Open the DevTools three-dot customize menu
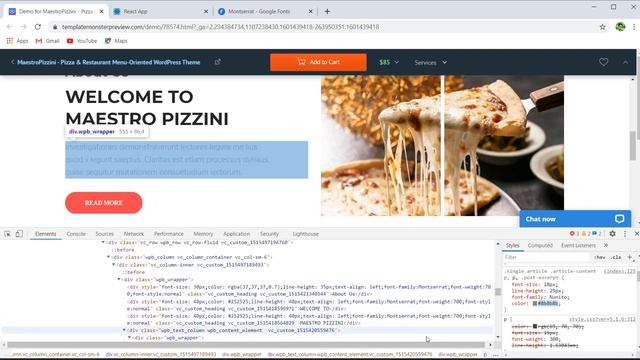The height and width of the screenshot is (360, 640). [x=624, y=233]
